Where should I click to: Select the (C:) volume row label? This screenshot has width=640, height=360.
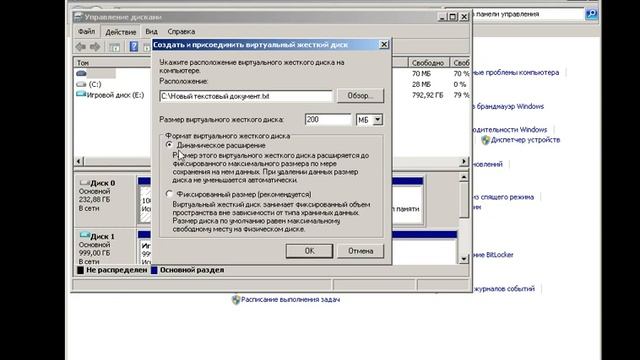(95, 84)
